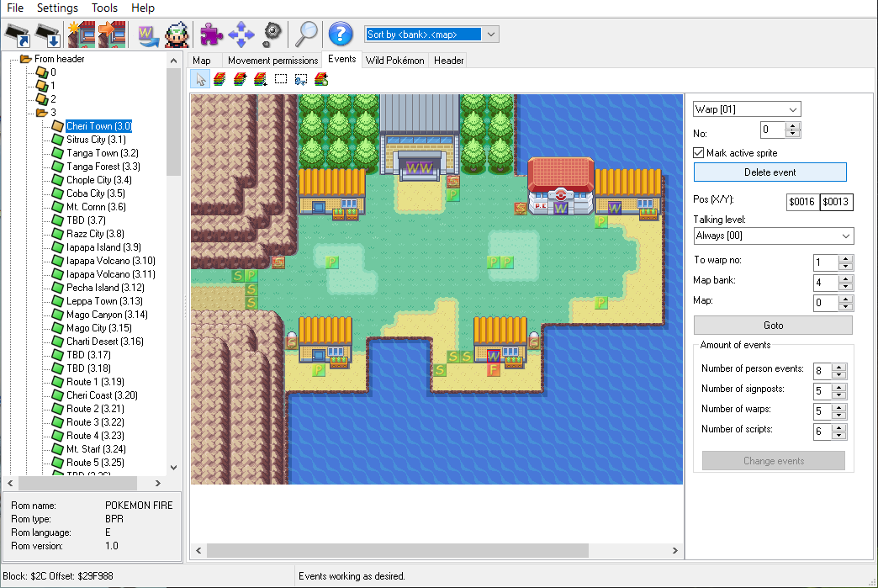Open the Sort by bank.map dropdown

click(490, 34)
